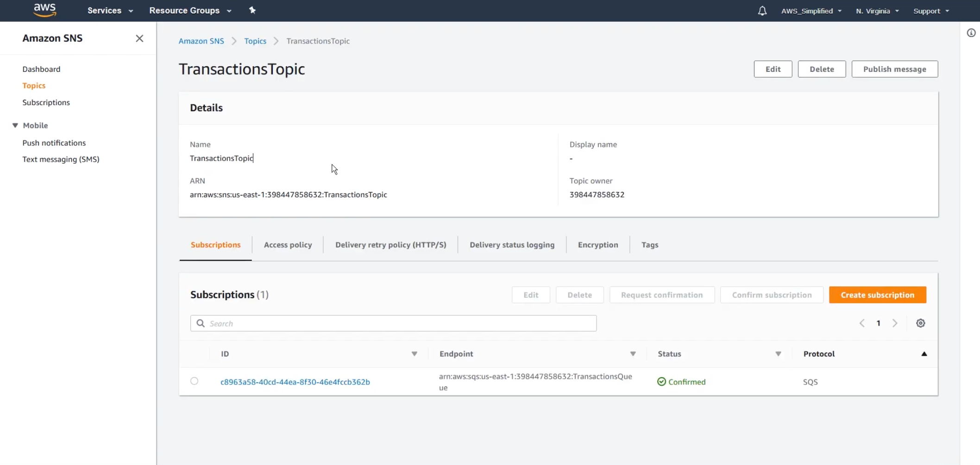
Task: Click the topic ARN value text
Action: click(289, 195)
